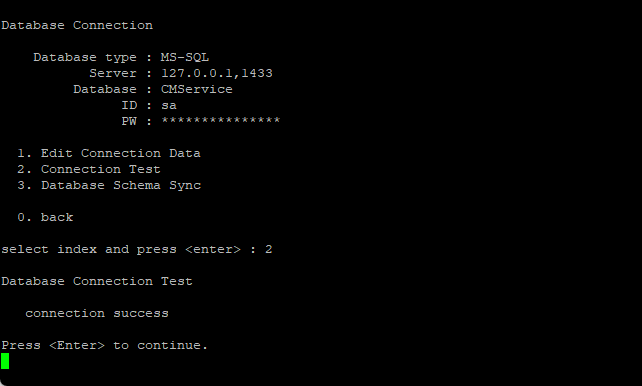This screenshot has height=386, width=642.
Task: Click the CMService database name
Action: point(197,89)
